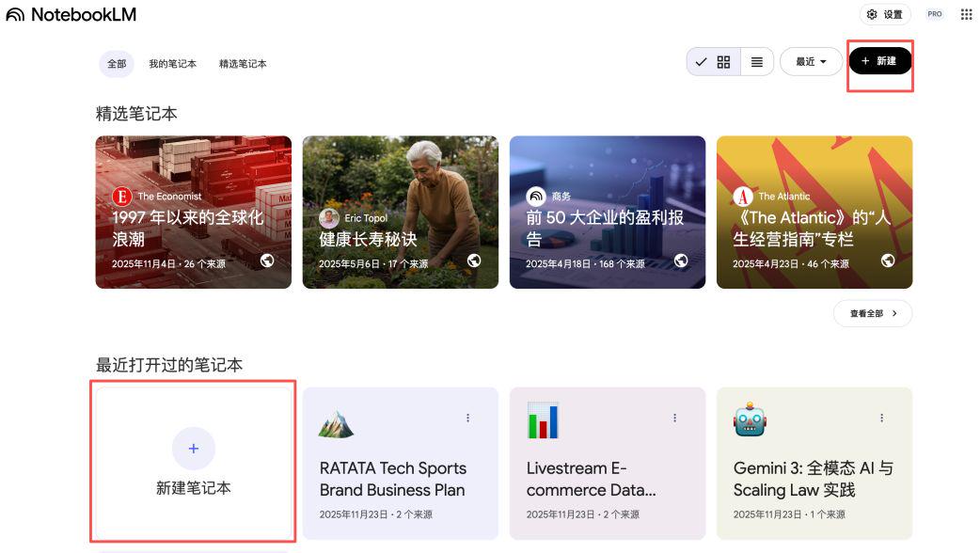Click the checkmark selection toggle near view options
This screenshot has width=980, height=553.
tap(701, 61)
